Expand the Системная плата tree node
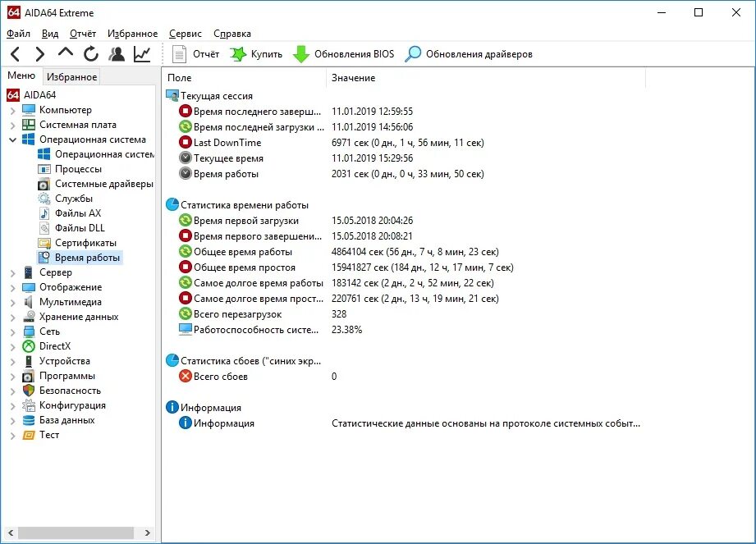Image resolution: width=756 pixels, height=544 pixels. [x=12, y=126]
